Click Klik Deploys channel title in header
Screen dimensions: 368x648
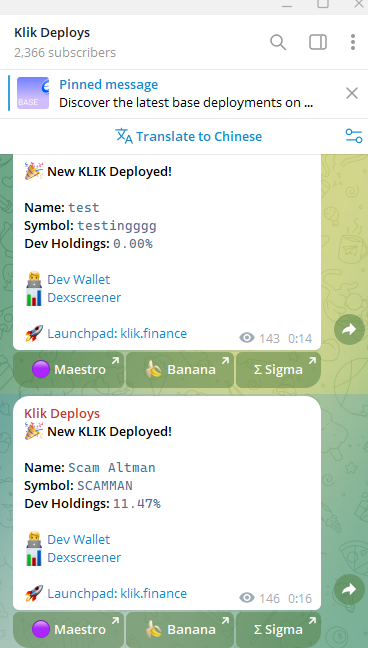coord(52,33)
